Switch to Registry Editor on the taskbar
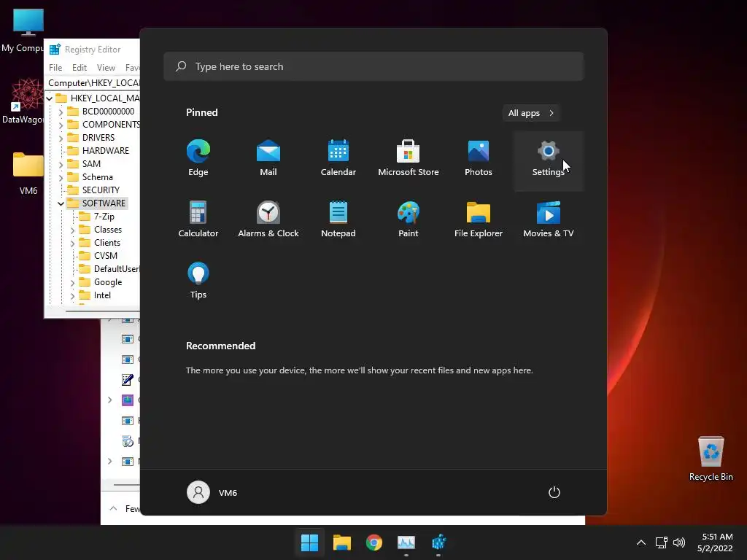The width and height of the screenshot is (747, 560). coord(438,542)
